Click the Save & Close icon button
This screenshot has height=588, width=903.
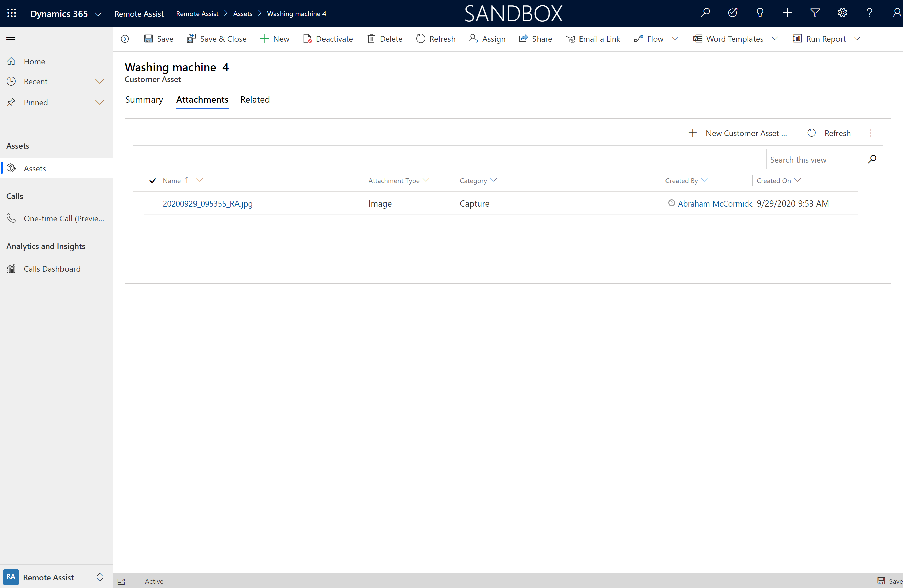(191, 38)
